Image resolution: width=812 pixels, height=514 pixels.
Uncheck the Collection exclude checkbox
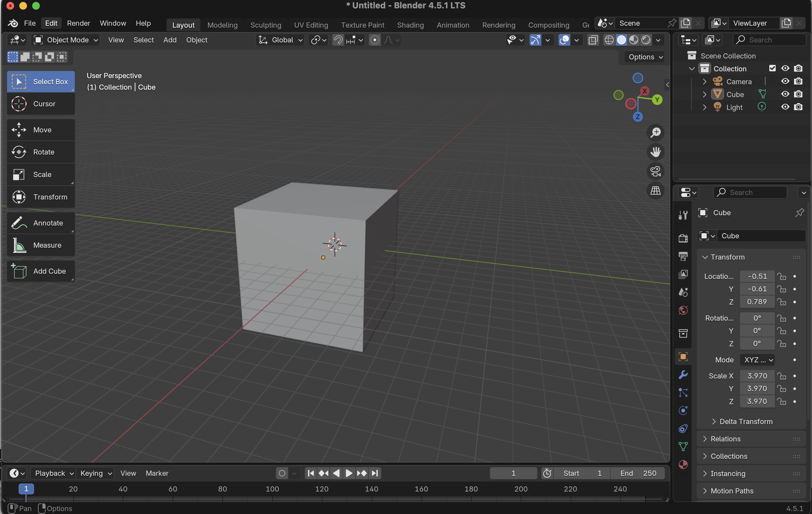click(772, 68)
